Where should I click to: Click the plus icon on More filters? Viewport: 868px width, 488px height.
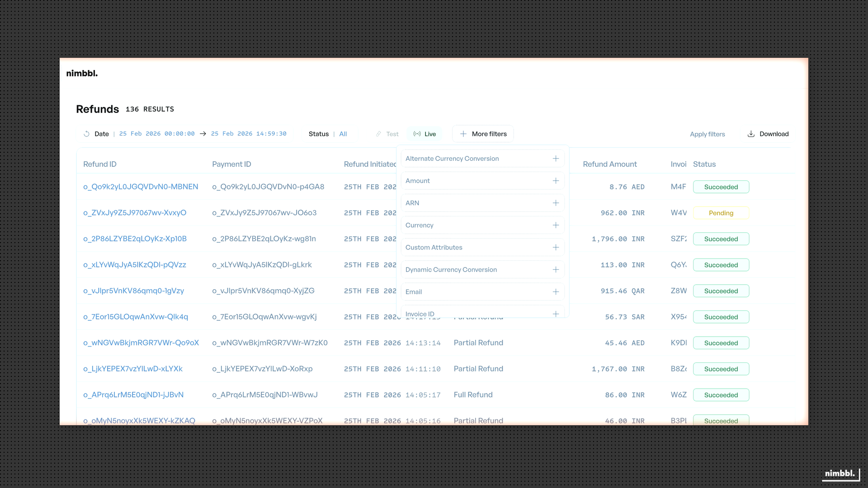[x=463, y=134]
